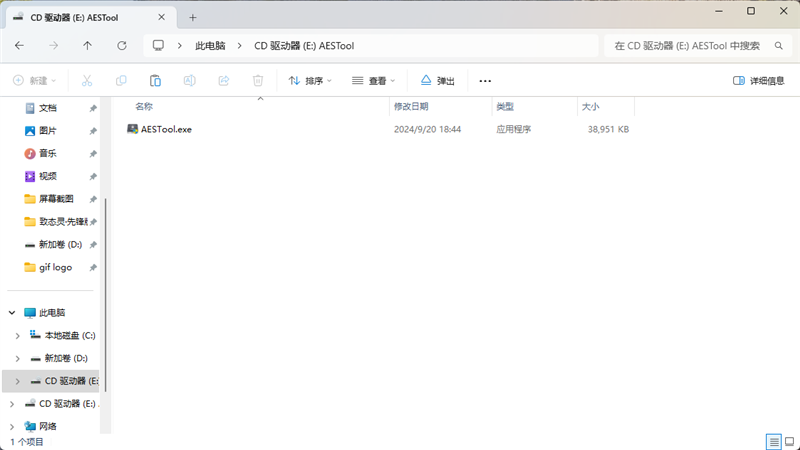Click the 应用程序 type cell
Image resolution: width=800 pixels, height=450 pixels.
click(513, 130)
